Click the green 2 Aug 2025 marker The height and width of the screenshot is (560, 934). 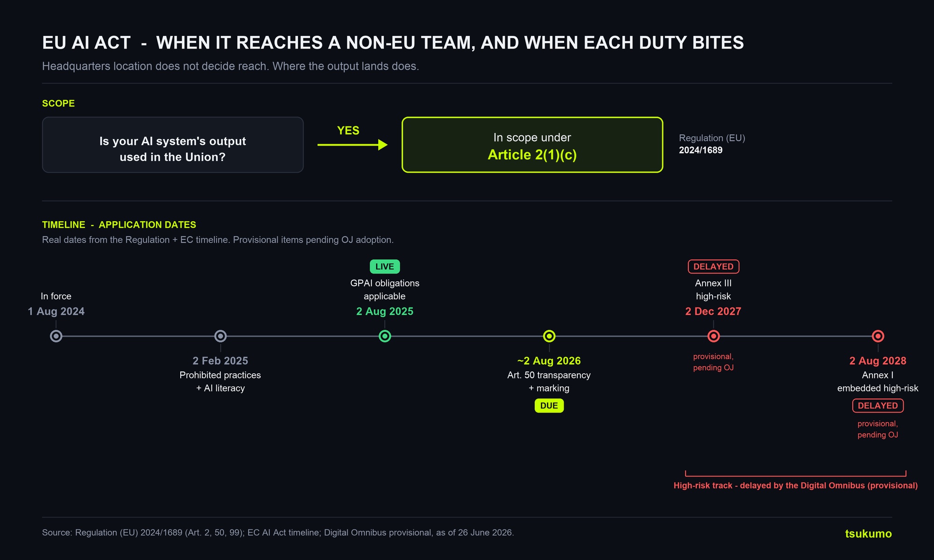coord(385,336)
